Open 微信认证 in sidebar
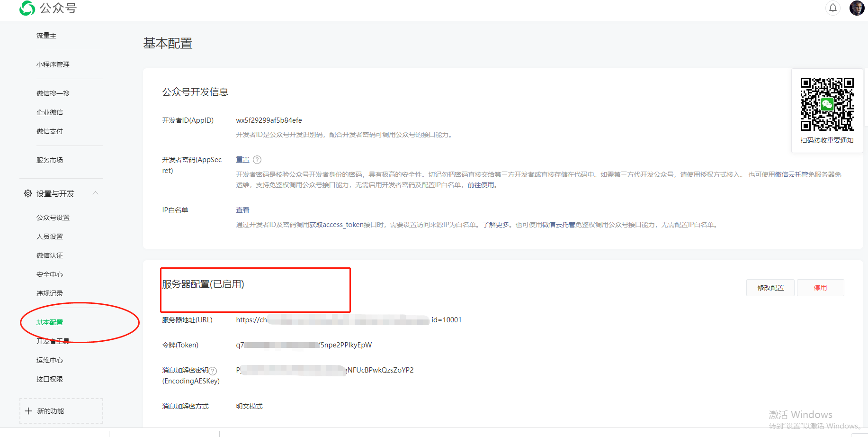 [x=50, y=255]
